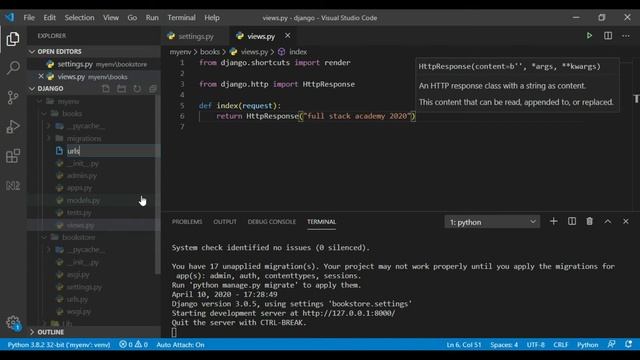Change encoding via UTF-8 status item
This screenshot has height=360, width=640.
coord(536,344)
